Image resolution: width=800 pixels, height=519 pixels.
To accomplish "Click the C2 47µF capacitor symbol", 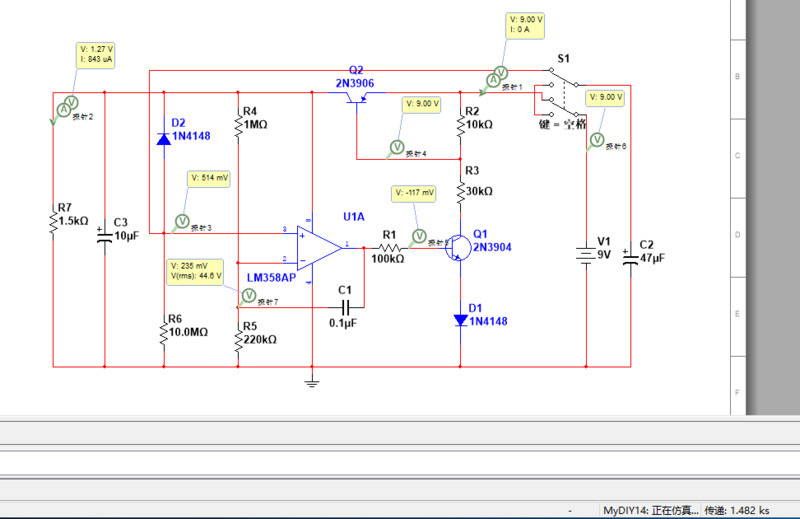I will click(631, 256).
